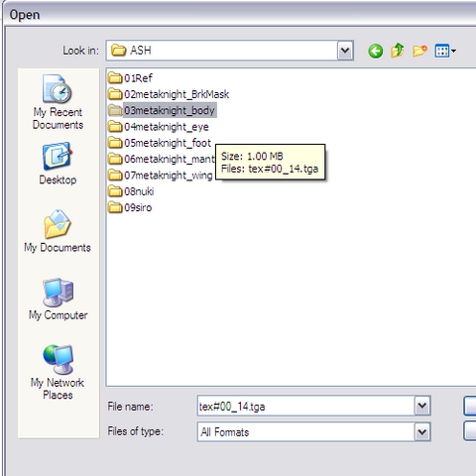Select the 09siro folder icon
The height and width of the screenshot is (476, 476).
tap(115, 207)
